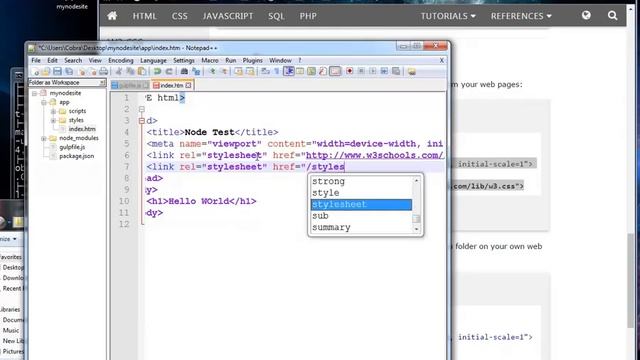The height and width of the screenshot is (360, 640).
Task: Toggle Word Wrap in the toolbar
Action: pyautogui.click(x=265, y=71)
